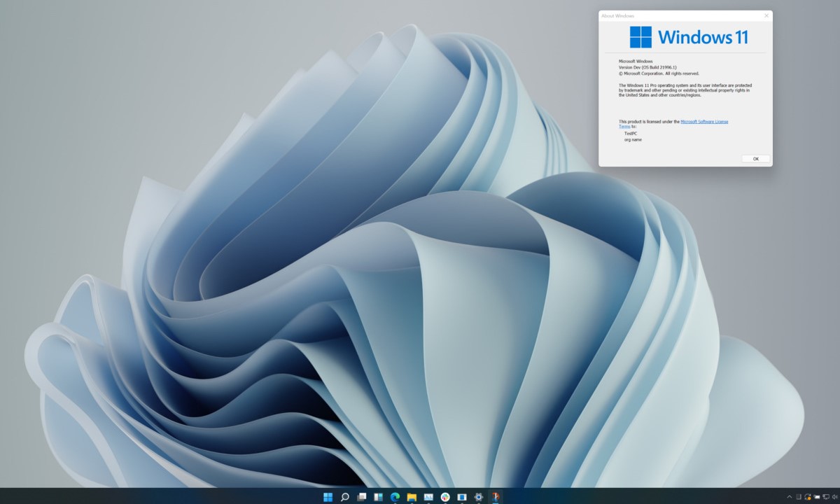Click the Search magnifier on the taskbar

tap(344, 497)
